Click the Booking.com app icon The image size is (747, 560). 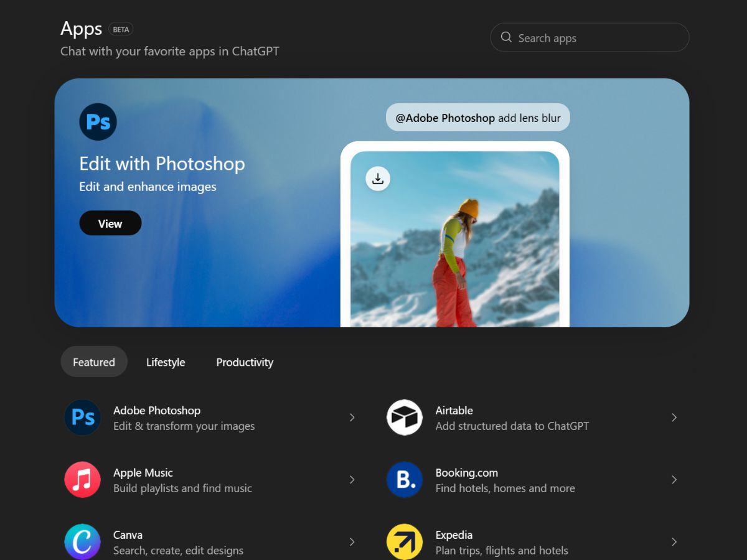pyautogui.click(x=405, y=480)
